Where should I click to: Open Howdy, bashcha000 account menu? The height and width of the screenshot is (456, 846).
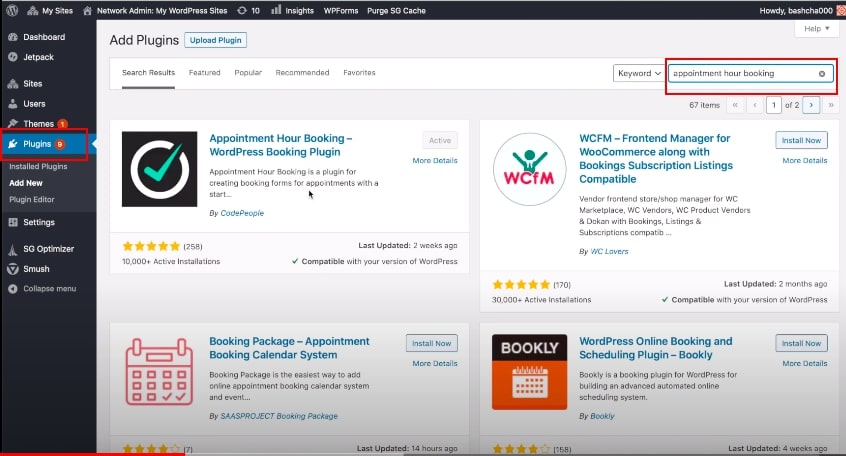(796, 10)
